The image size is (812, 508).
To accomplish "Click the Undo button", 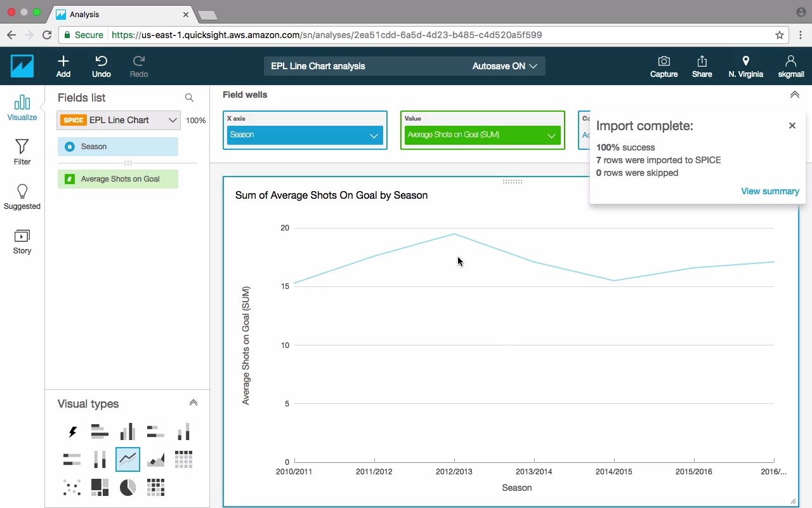I will tap(101, 66).
